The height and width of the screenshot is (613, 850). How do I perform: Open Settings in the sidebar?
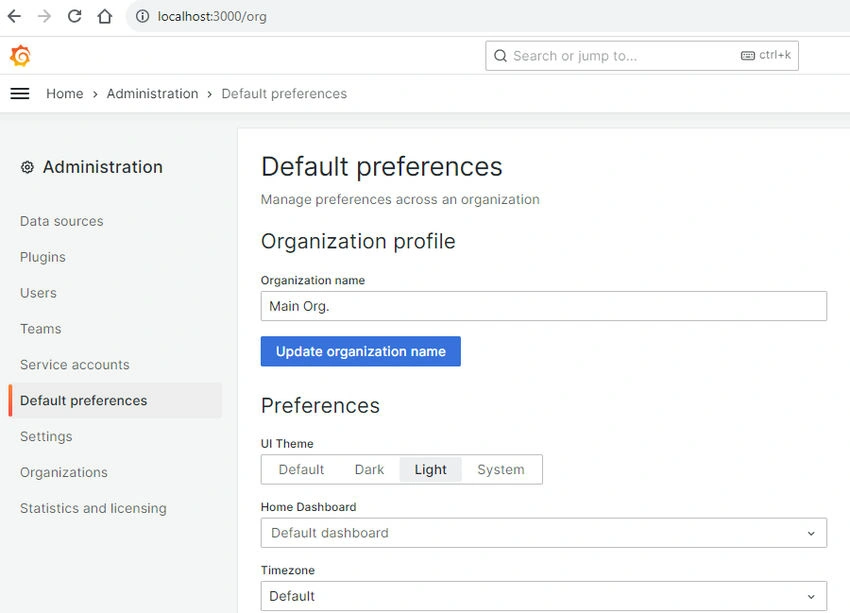(46, 436)
